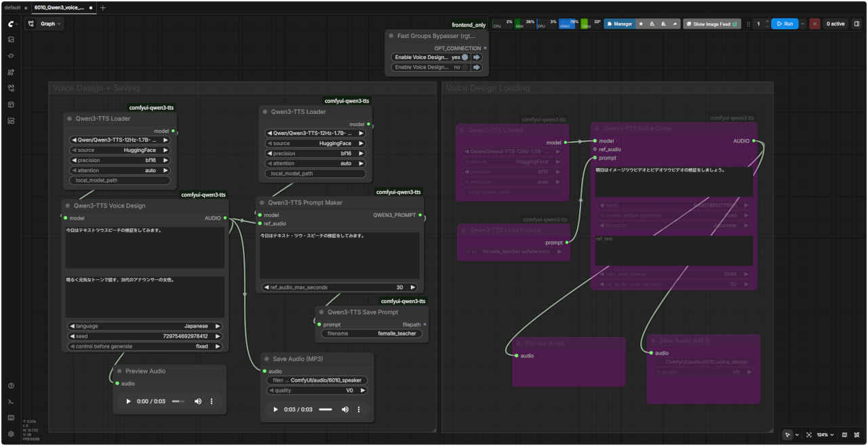Click Show Image Feed button
Screen dimensions: 868x446
point(712,24)
